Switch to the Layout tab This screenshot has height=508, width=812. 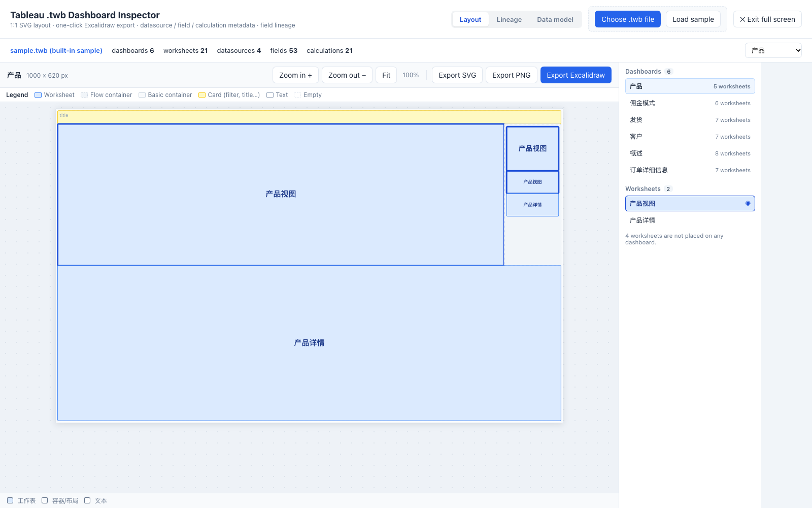click(470, 19)
